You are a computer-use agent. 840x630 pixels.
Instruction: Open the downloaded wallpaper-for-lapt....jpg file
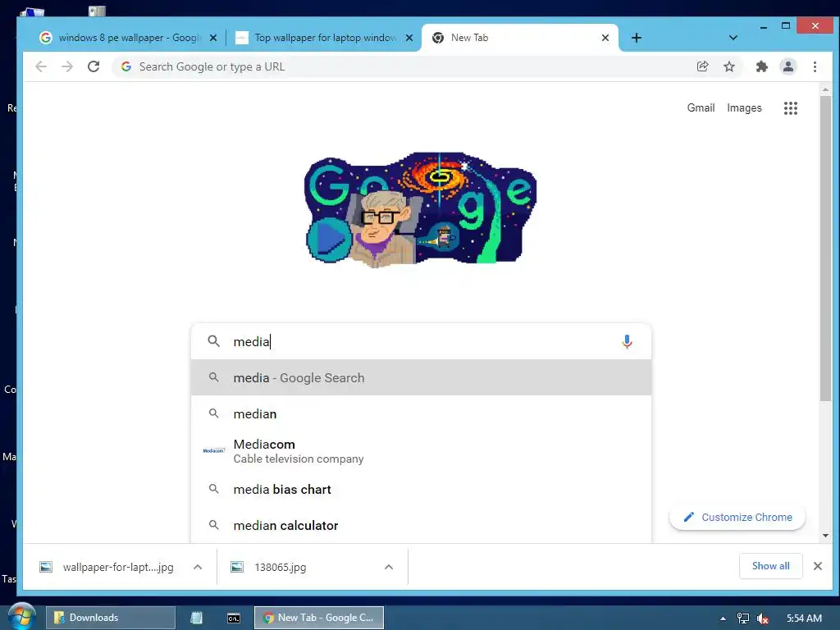(x=118, y=567)
